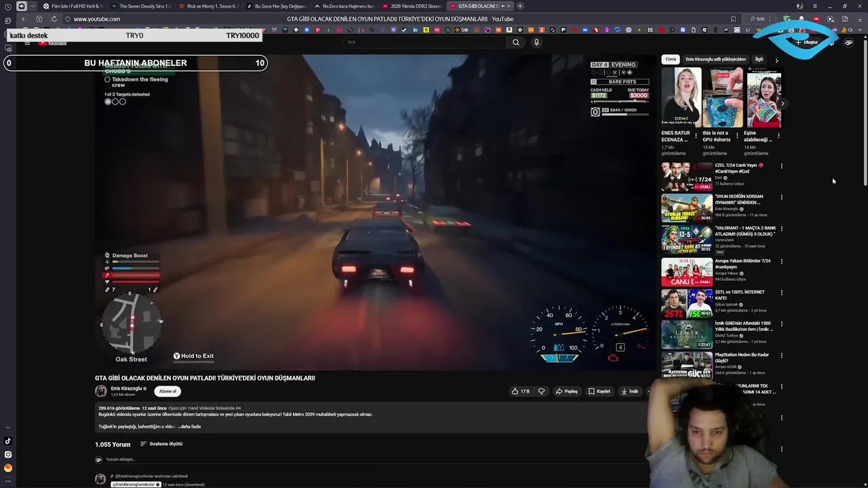The width and height of the screenshot is (868, 488).
Task: Open options for 'VALORANT - 1 MAÇTA 2 RANK' video
Action: pyautogui.click(x=781, y=229)
